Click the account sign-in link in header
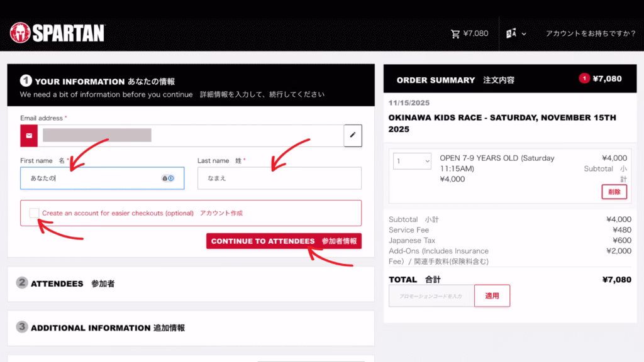Screen dimensions: 644x362 click(x=590, y=34)
